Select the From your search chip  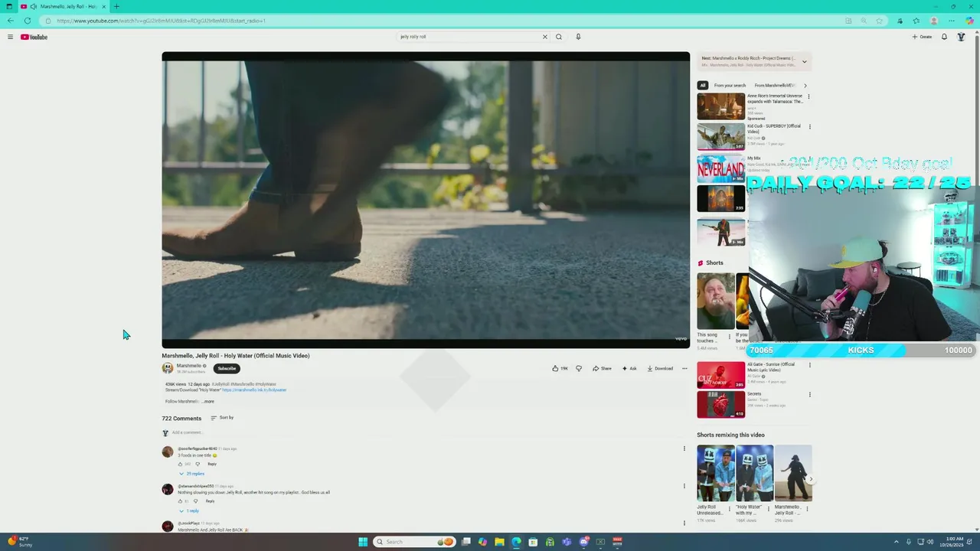[730, 85]
